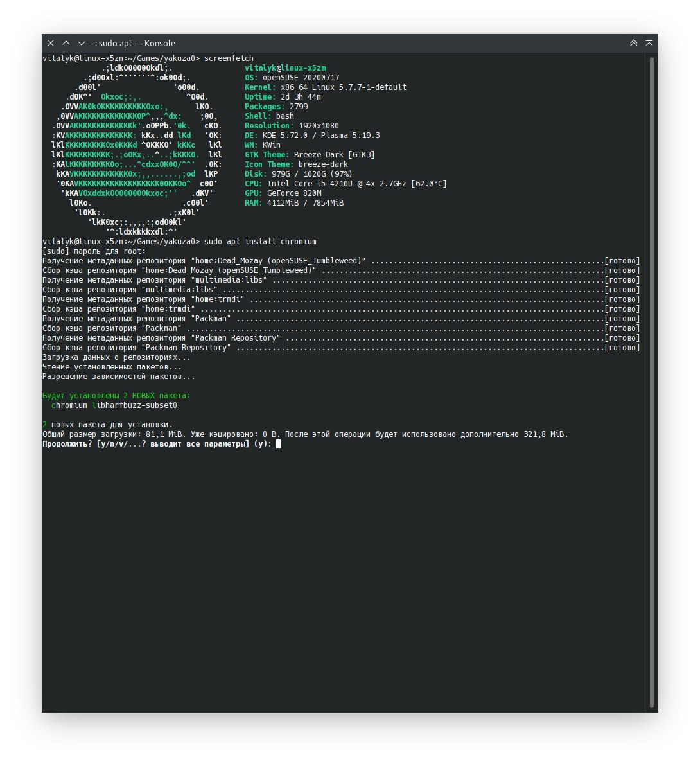Click the '- : sudo apt — Konsole' window title

pyautogui.click(x=133, y=43)
